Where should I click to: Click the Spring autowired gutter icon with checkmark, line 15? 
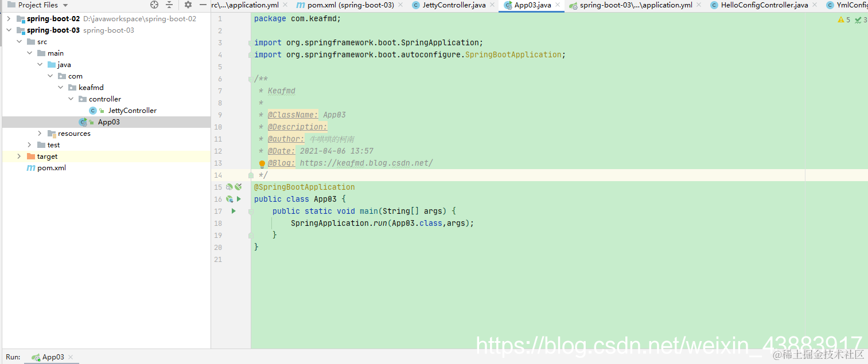(238, 187)
